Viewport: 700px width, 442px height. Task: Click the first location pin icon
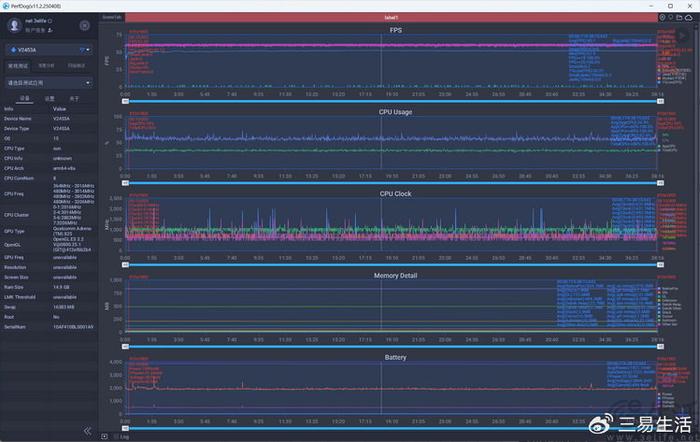(x=662, y=17)
